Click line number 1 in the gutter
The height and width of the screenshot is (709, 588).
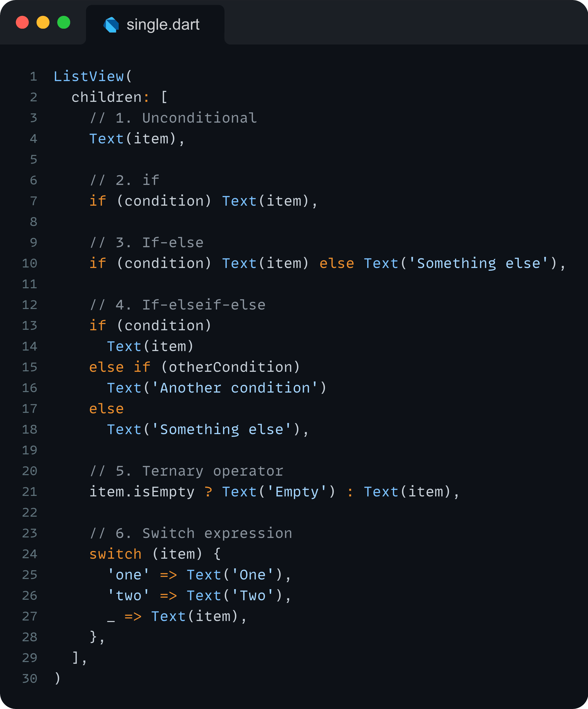33,77
